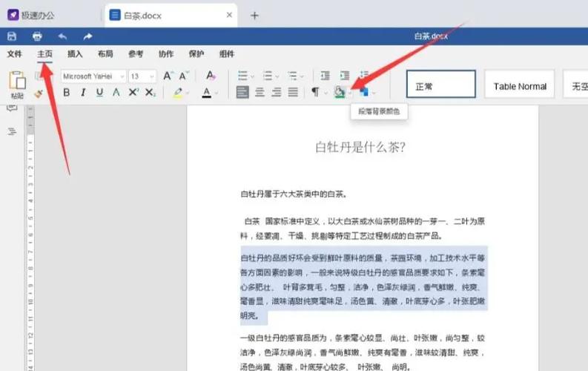
Task: Expand the multilevel list arrow
Action: tap(302, 76)
